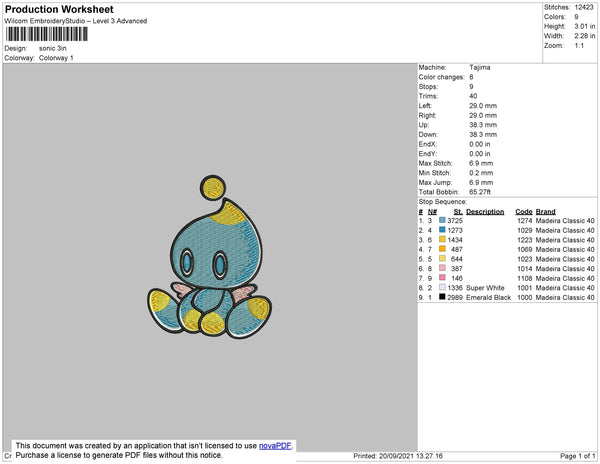Click the 'Code' column header

point(524,212)
